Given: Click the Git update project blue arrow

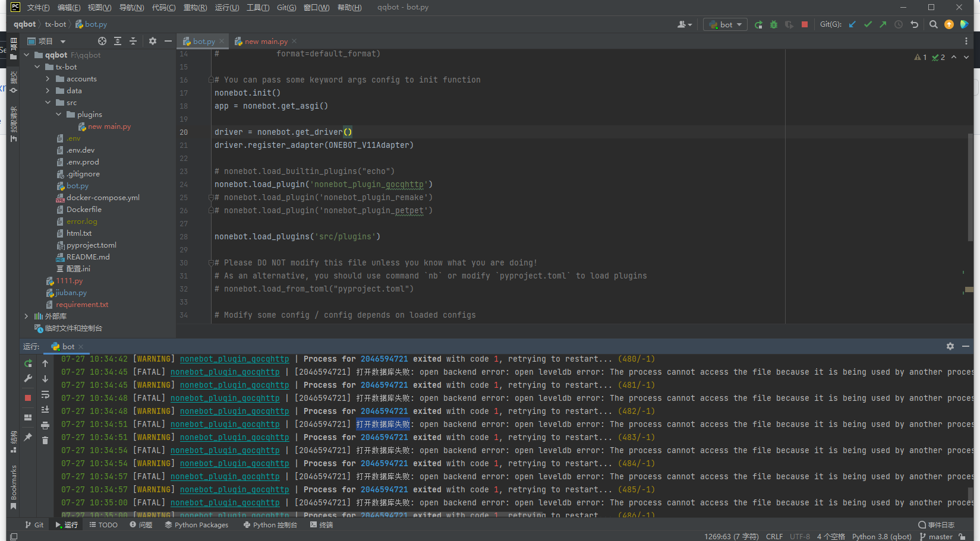Looking at the screenshot, I should point(852,24).
